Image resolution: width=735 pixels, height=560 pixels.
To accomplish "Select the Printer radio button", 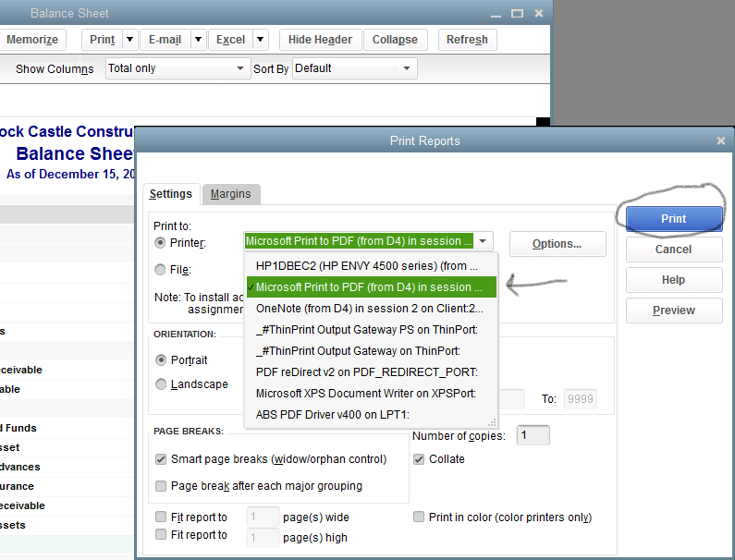I will click(160, 243).
